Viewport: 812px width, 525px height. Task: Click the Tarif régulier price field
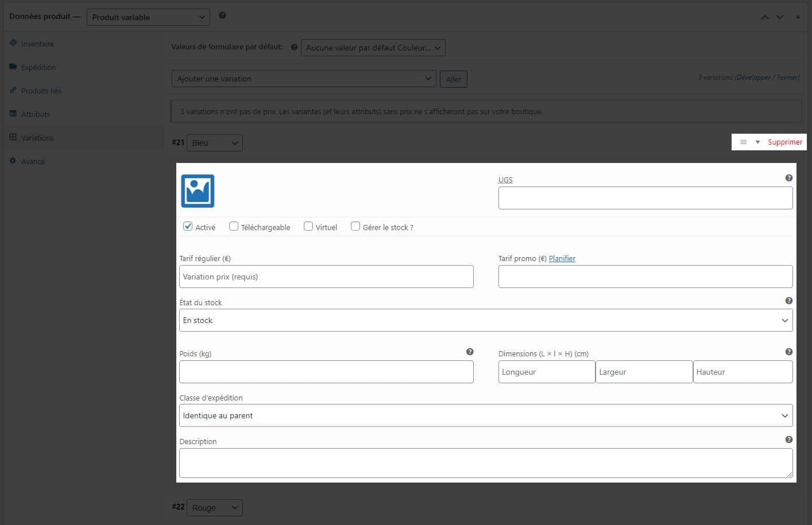coord(326,277)
